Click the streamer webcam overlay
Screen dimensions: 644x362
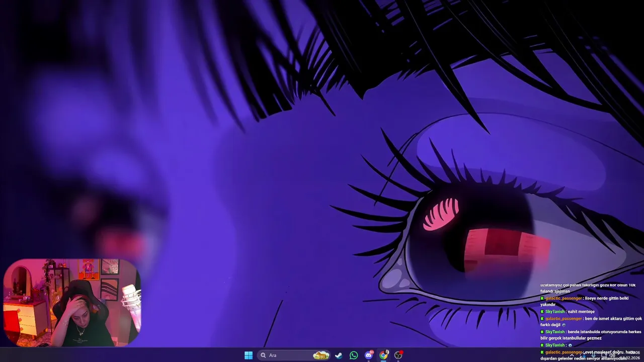point(72,303)
